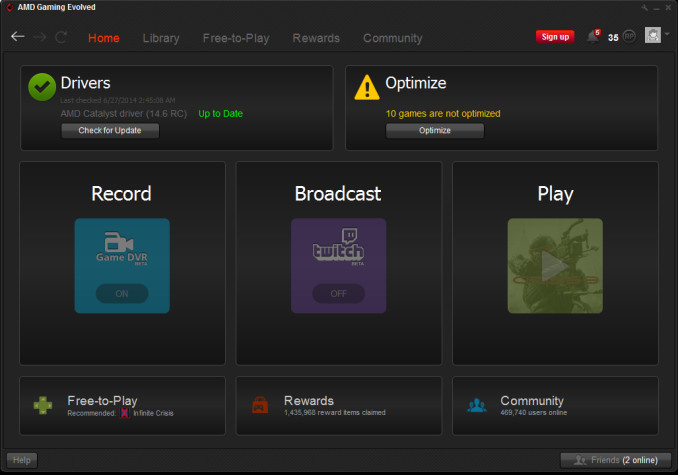
Task: Click the Optimize button
Action: tap(435, 131)
